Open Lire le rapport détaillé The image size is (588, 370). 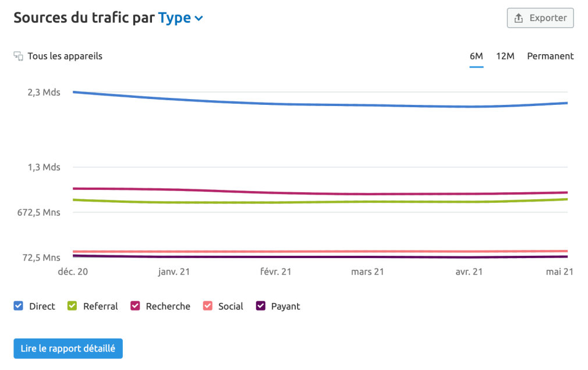click(68, 348)
